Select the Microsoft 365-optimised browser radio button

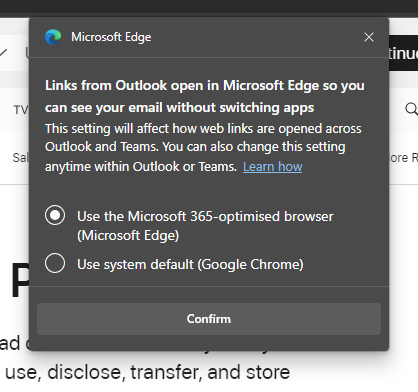coord(55,215)
